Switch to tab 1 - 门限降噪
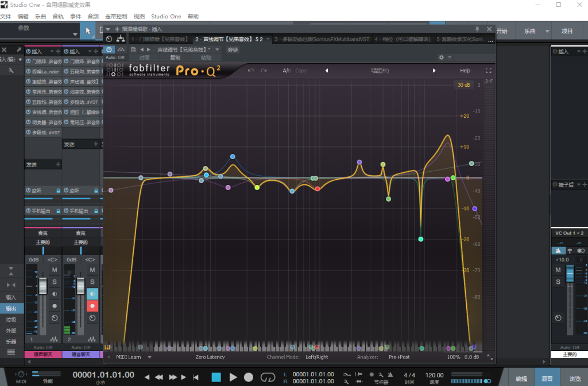This screenshot has height=386, width=588. pyautogui.click(x=160, y=39)
